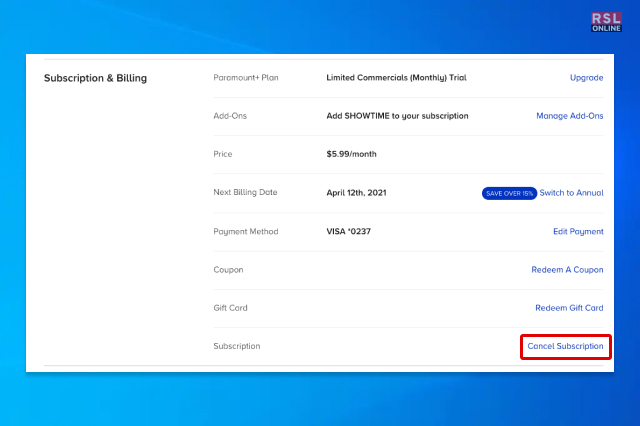
Task: Select the VISA *0237 card text
Action: (x=348, y=231)
